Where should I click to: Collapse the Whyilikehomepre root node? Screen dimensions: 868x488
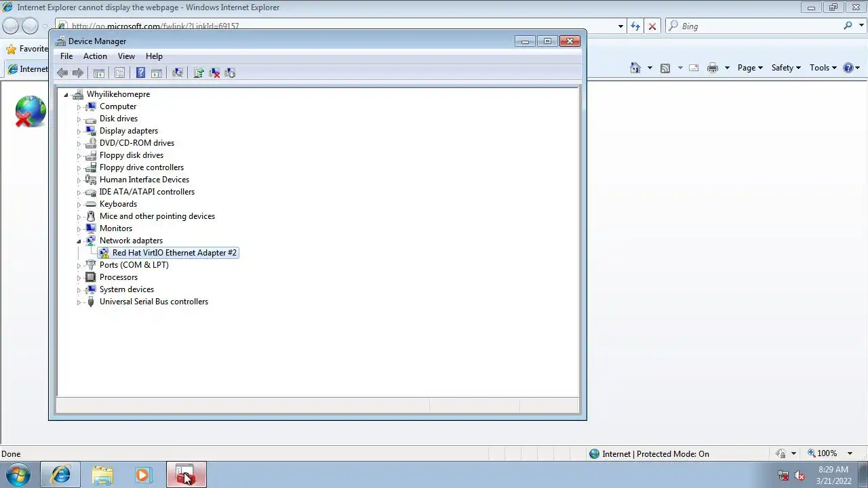click(66, 95)
